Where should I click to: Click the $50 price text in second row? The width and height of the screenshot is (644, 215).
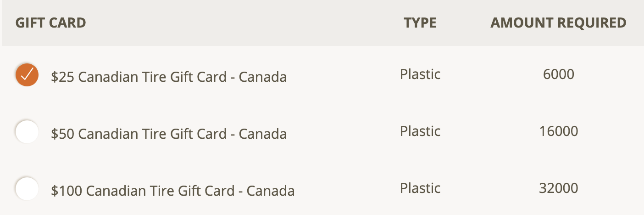[63, 134]
